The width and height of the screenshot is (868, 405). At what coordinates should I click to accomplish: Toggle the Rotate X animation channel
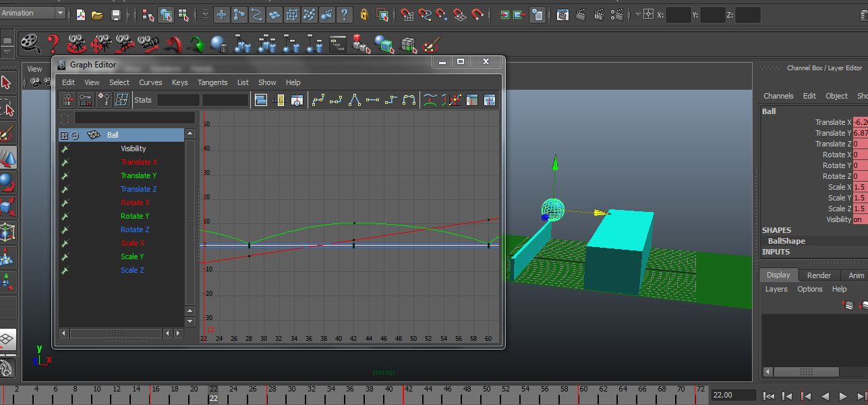[135, 202]
